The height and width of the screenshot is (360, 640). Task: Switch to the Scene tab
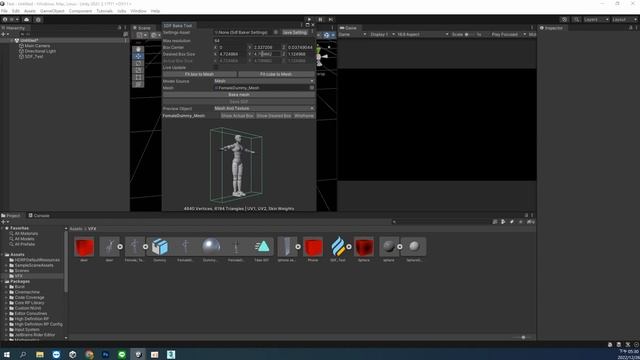[142, 28]
